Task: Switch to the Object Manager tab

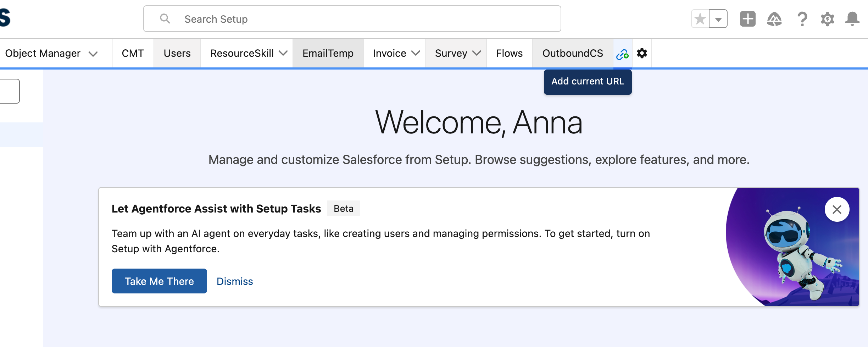Action: click(43, 53)
